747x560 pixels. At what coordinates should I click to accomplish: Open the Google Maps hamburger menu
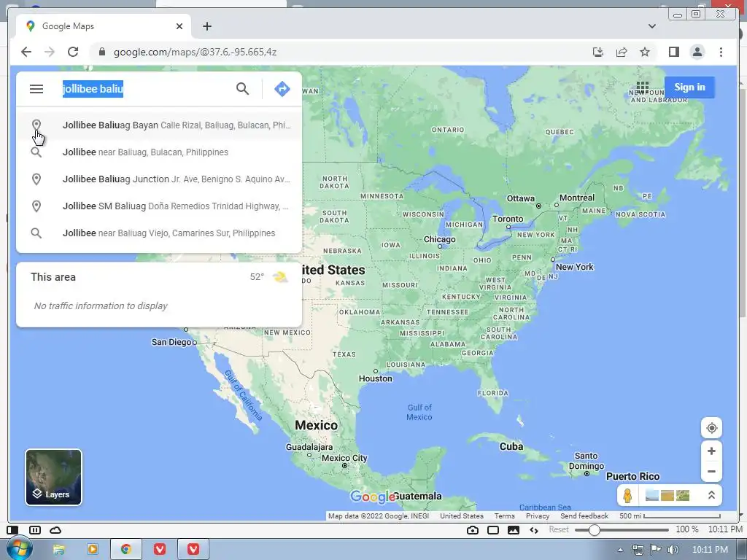point(36,89)
